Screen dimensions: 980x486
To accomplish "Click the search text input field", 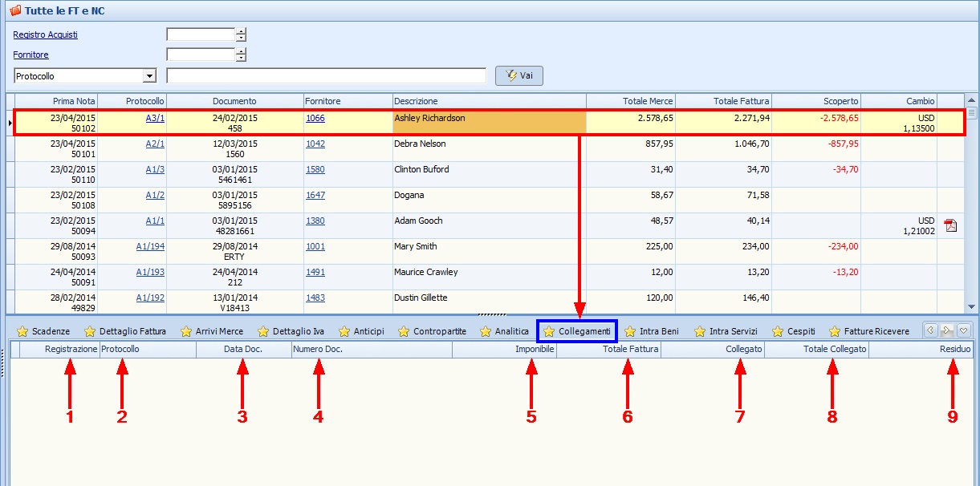I will click(326, 76).
